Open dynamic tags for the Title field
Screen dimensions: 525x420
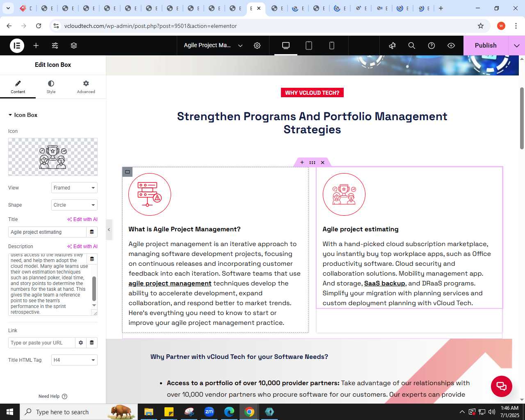click(92, 232)
